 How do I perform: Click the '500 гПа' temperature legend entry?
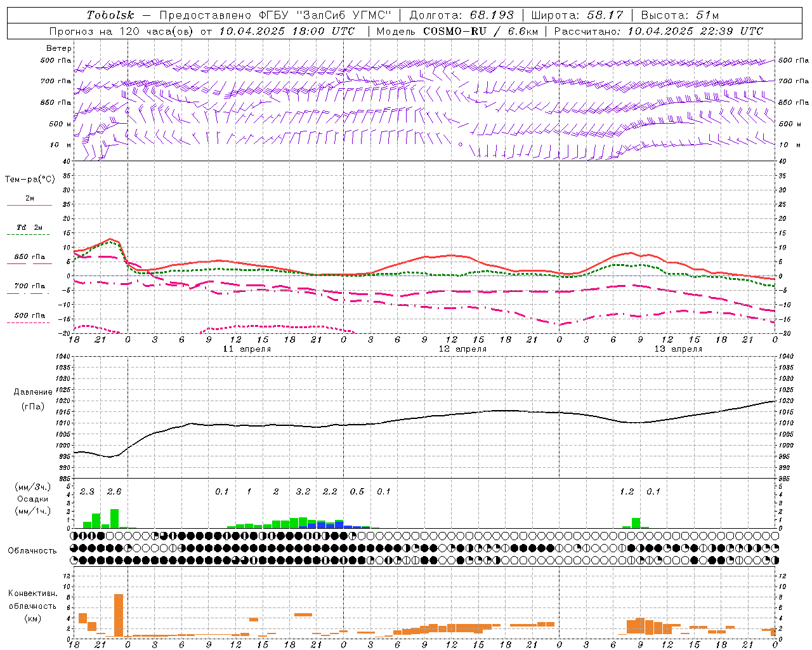[x=29, y=315]
